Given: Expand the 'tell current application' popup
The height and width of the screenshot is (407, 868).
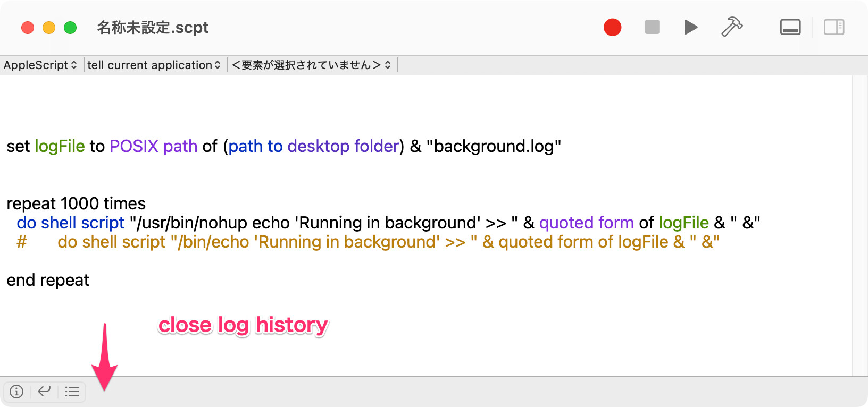Looking at the screenshot, I should click(x=154, y=65).
